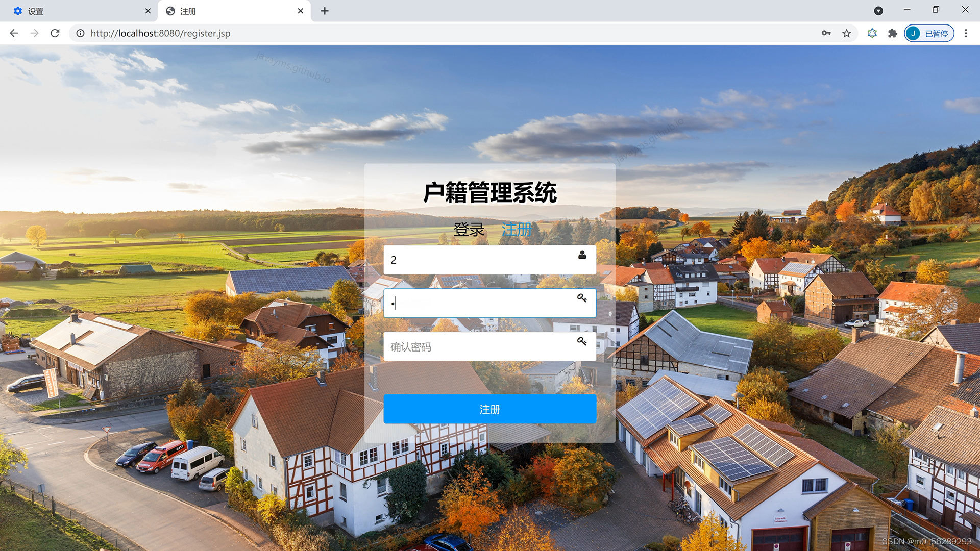Reload the register.jsp page
980x551 pixels.
click(55, 33)
